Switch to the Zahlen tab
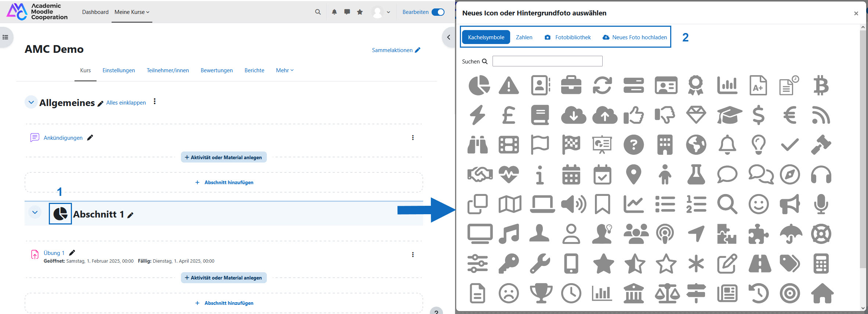The width and height of the screenshot is (868, 314). (x=524, y=37)
